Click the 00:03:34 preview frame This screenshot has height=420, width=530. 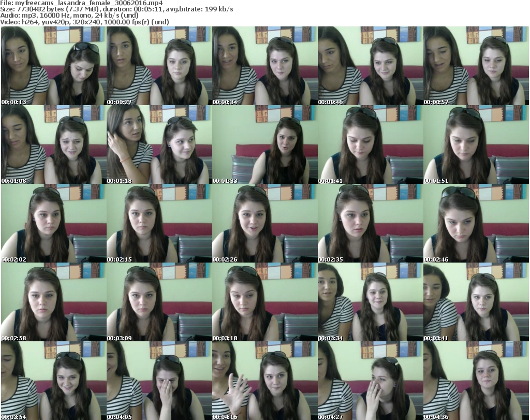tap(370, 302)
